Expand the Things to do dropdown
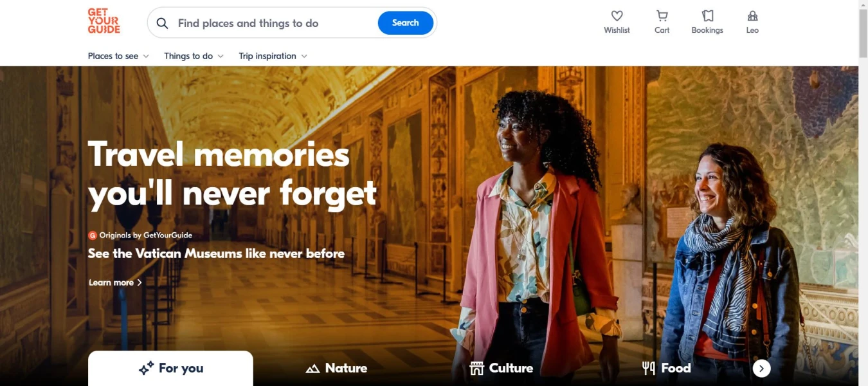This screenshot has width=868, height=386. [x=194, y=56]
